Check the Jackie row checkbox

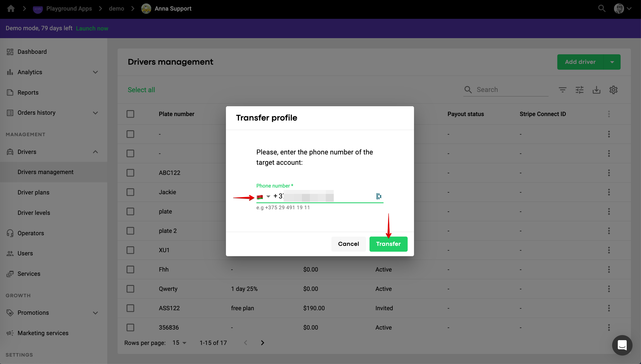(130, 192)
